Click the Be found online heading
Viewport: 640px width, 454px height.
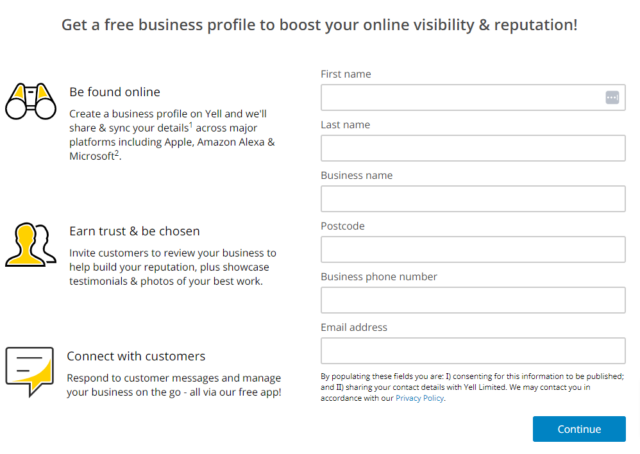[114, 92]
